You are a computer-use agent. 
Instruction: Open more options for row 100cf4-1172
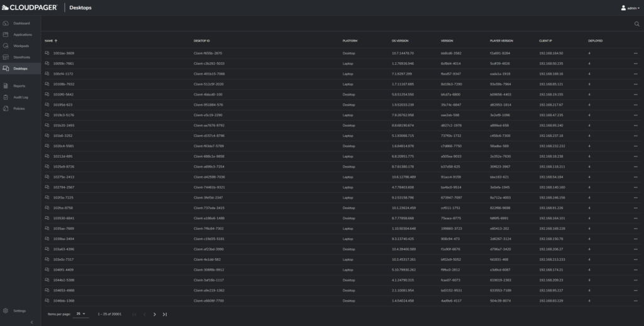tap(635, 74)
